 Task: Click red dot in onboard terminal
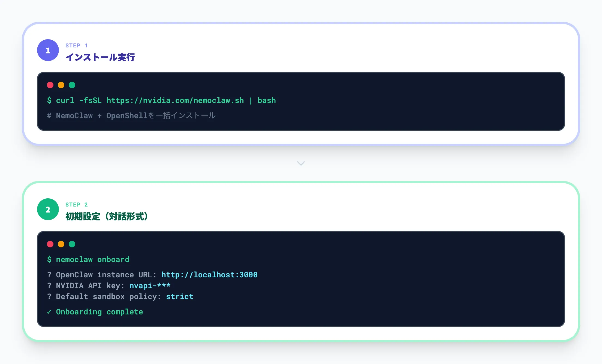click(x=50, y=244)
